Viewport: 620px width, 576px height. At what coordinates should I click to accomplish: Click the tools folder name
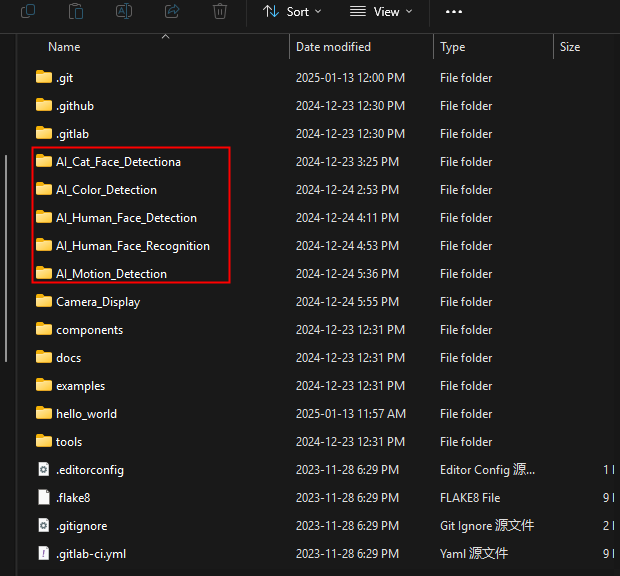pos(69,442)
